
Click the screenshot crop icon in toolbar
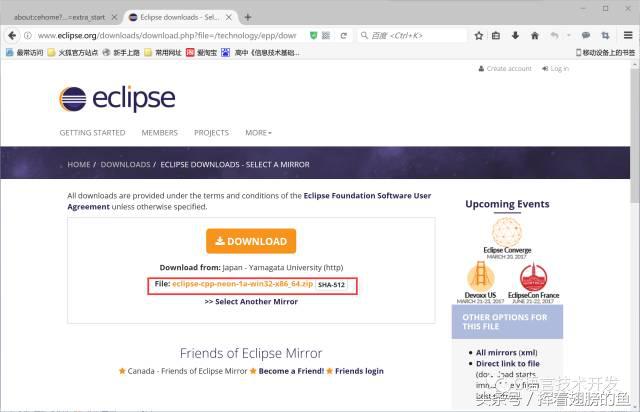click(x=605, y=36)
